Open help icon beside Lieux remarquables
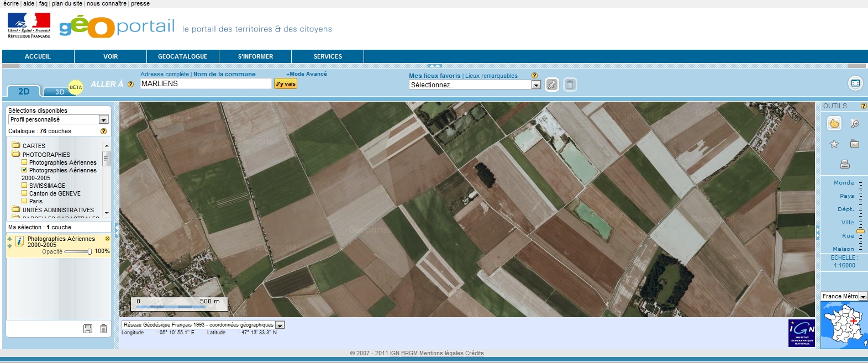 [x=534, y=76]
